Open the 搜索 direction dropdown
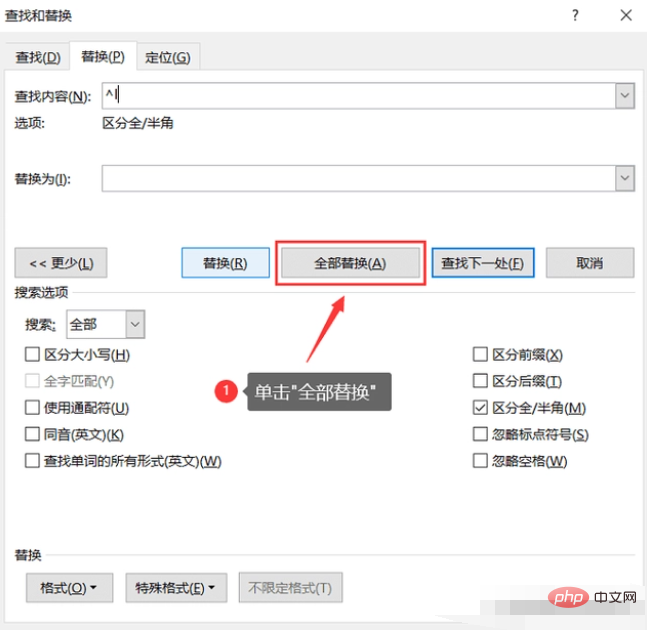Screen dimensions: 647x630 [135, 324]
